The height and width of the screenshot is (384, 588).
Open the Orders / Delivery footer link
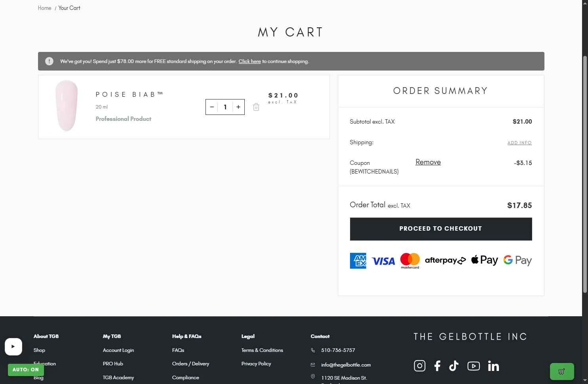(190, 364)
